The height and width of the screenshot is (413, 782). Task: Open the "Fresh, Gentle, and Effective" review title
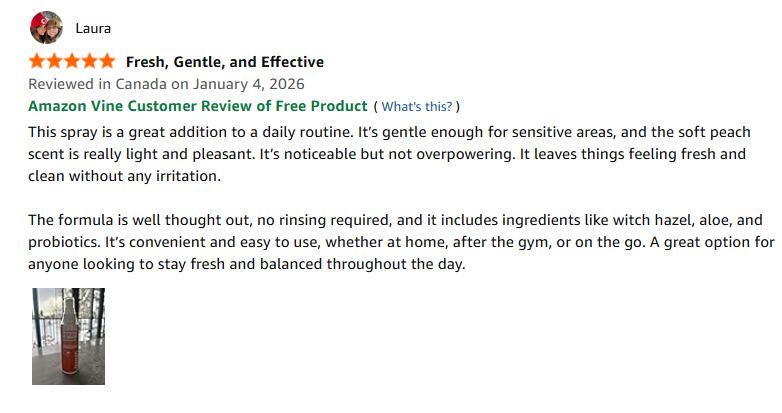(x=224, y=62)
